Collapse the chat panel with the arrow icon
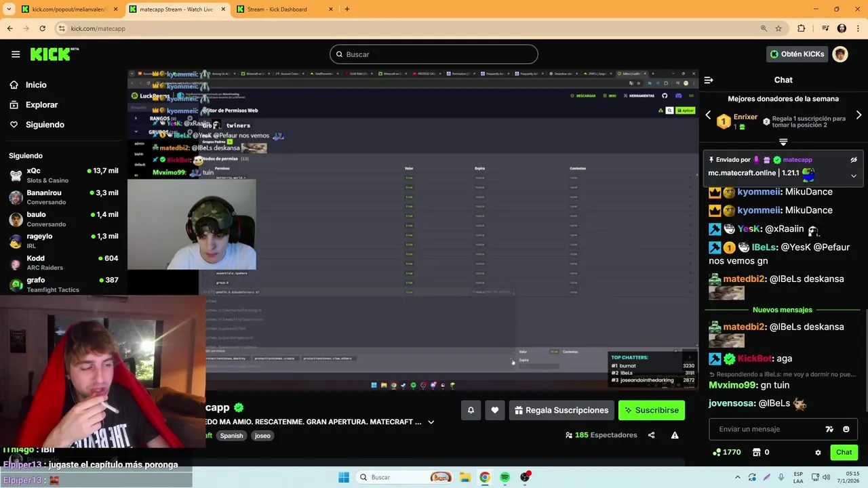868x488 pixels. (x=709, y=80)
